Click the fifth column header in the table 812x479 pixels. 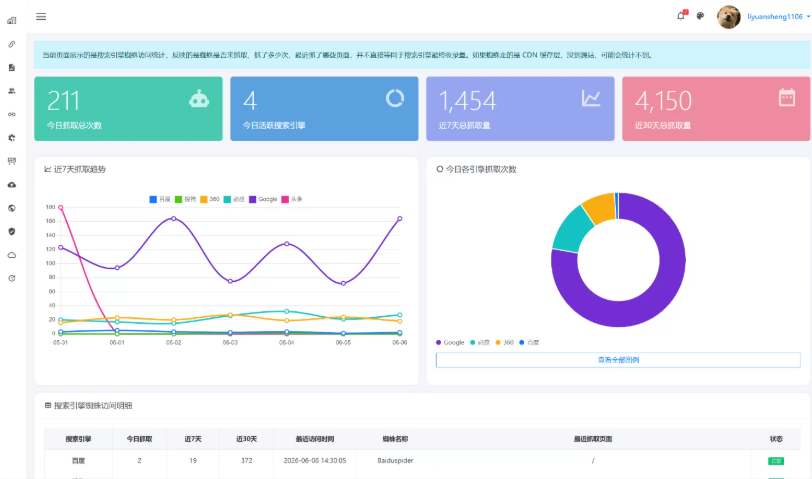[315, 439]
